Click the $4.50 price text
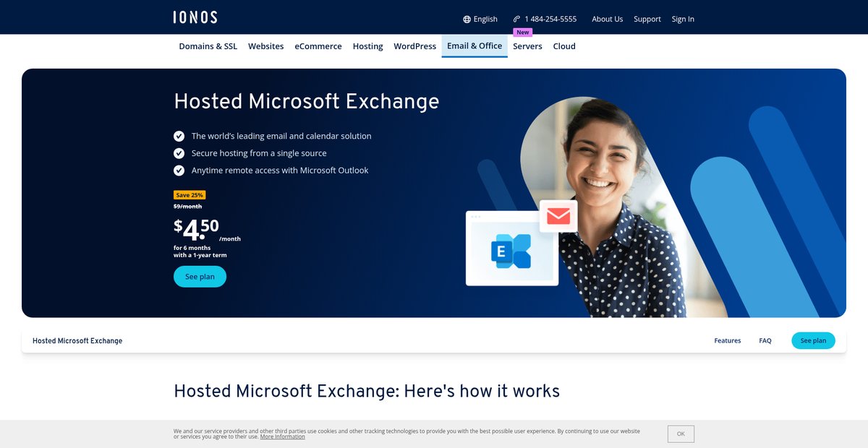 (196, 229)
